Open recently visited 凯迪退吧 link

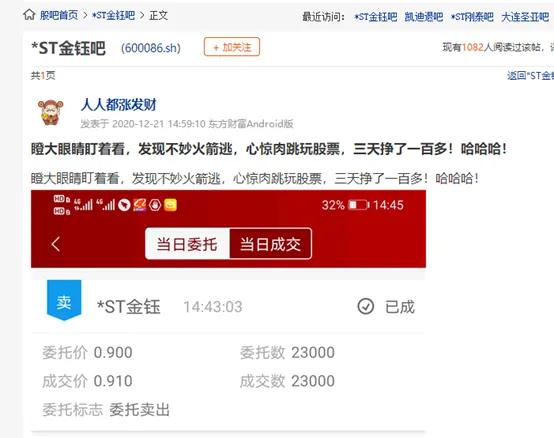424,17
